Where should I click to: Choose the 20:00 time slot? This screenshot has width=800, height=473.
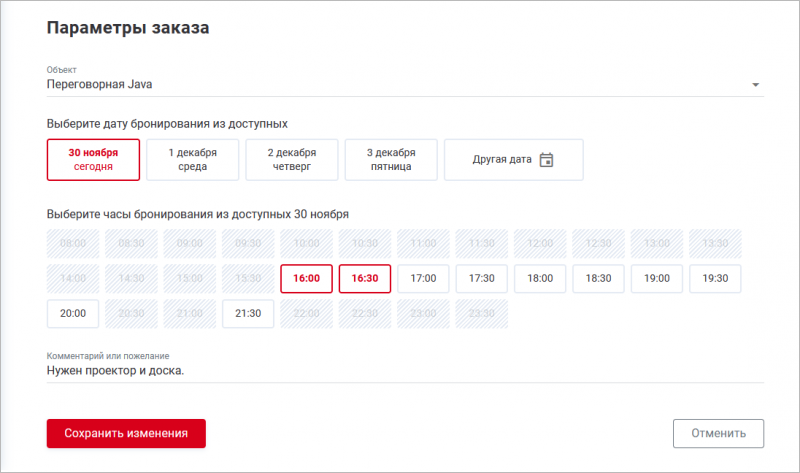73,313
